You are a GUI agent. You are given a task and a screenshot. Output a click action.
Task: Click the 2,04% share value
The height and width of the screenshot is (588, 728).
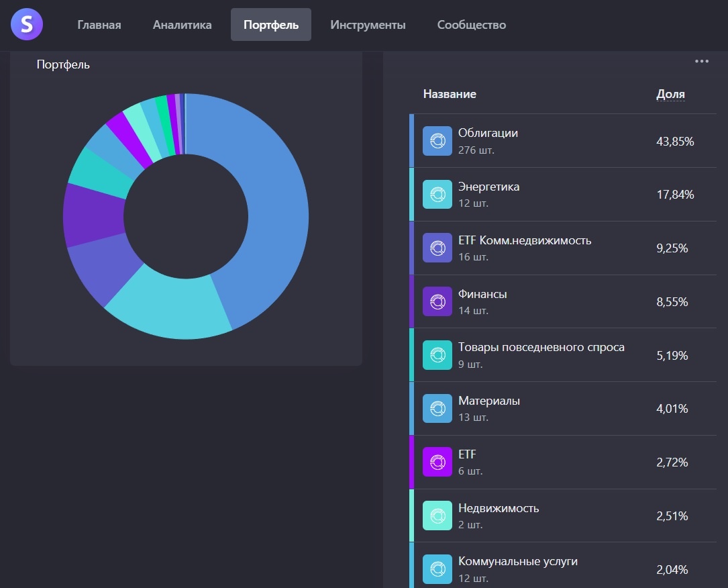[672, 570]
